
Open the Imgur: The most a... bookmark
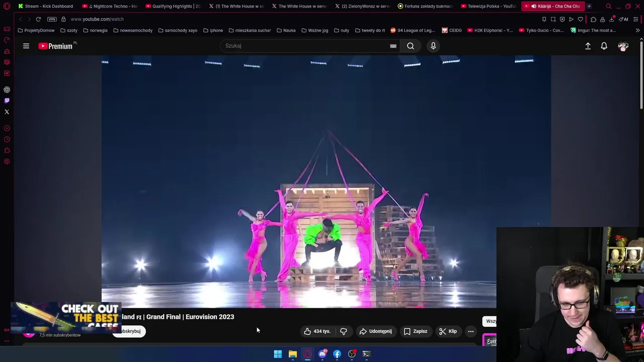tap(593, 30)
